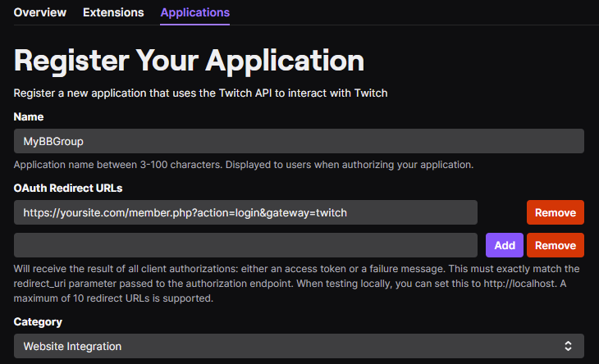Screen dimensions: 599x364
Task: Click the redirect URL field with yoursite.com
Action: 245,212
